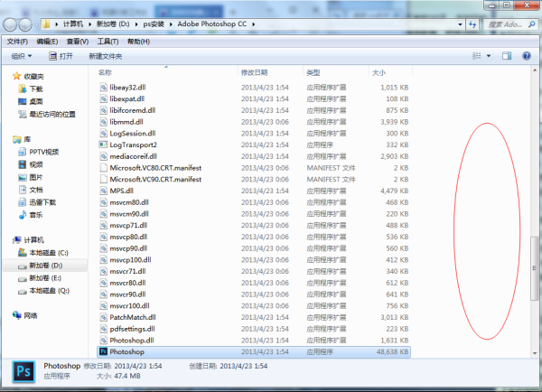Click the Forward navigation arrow button
Image resolution: width=542 pixels, height=392 pixels.
tap(25, 24)
